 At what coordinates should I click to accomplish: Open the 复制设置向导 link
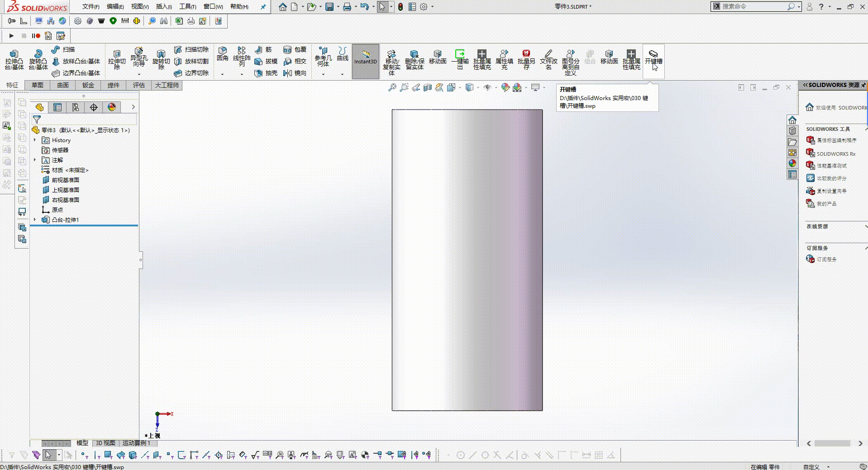(x=826, y=191)
